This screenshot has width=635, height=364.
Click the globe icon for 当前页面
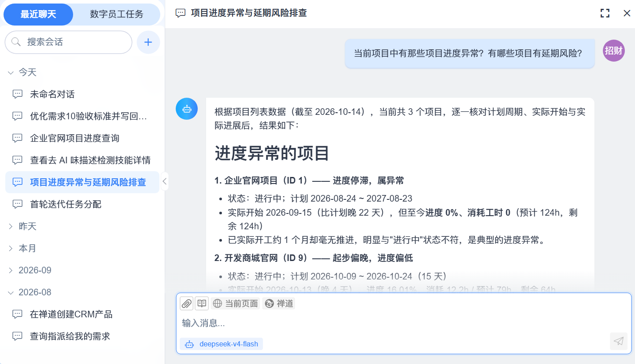coord(217,303)
